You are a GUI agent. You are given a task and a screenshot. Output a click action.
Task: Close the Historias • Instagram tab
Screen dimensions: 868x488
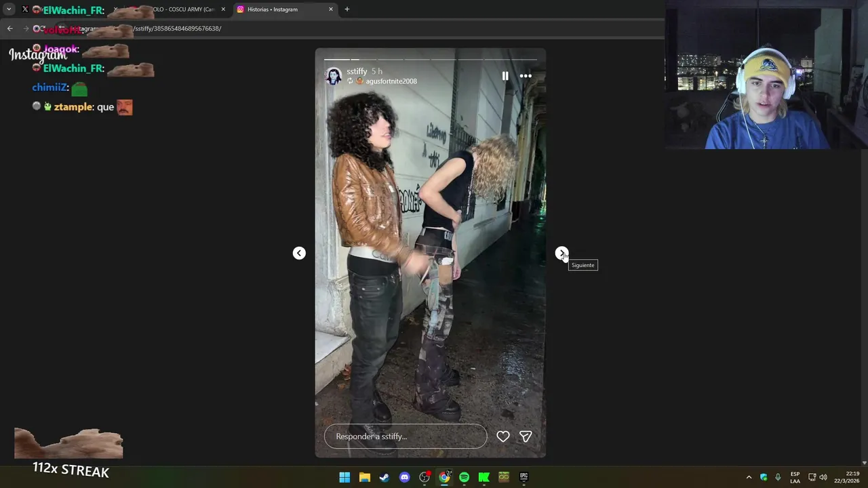331,9
